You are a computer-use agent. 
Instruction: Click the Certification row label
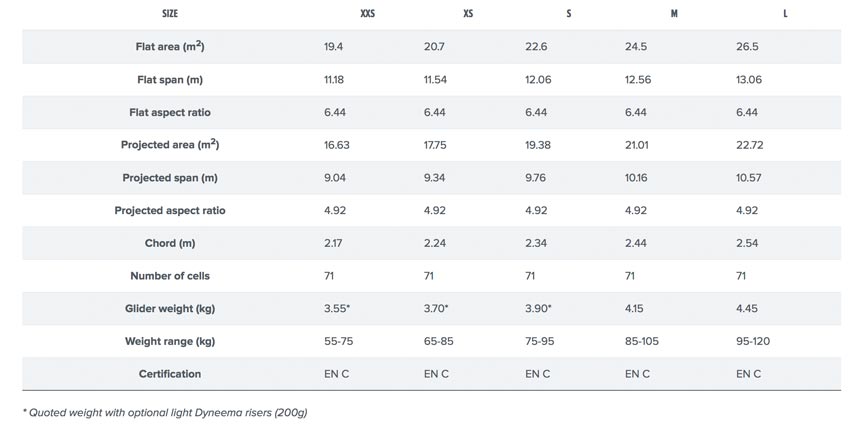tap(170, 374)
